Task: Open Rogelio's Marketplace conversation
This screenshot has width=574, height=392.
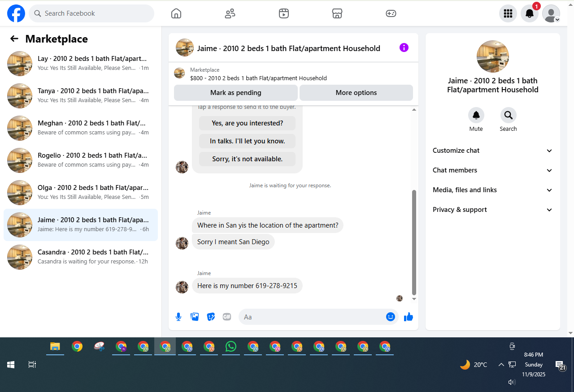Action: 81,160
